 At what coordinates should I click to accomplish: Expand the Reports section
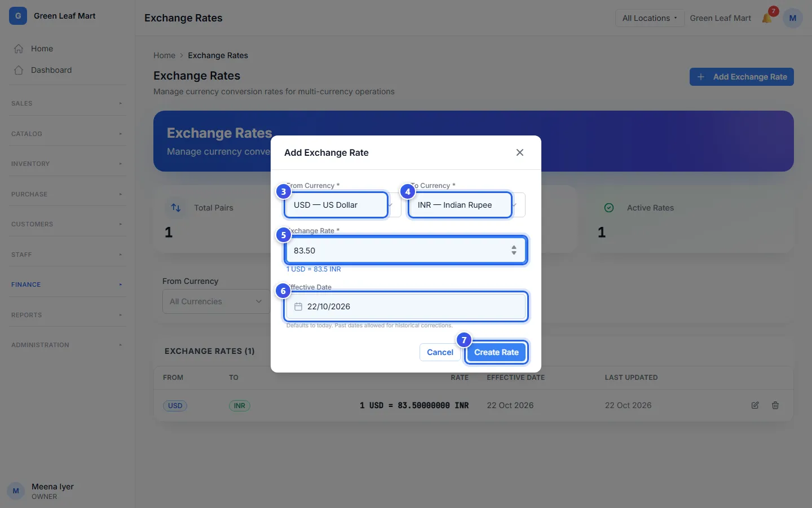tap(68, 315)
